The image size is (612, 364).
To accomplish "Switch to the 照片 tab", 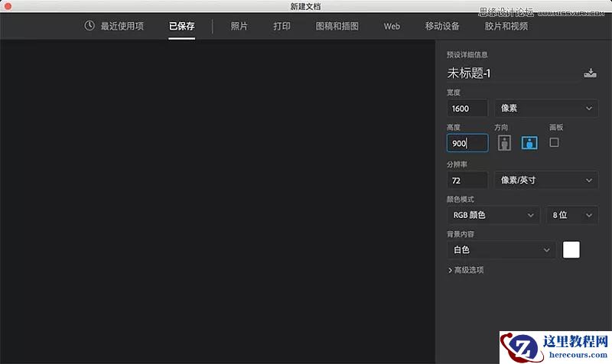I will click(239, 26).
